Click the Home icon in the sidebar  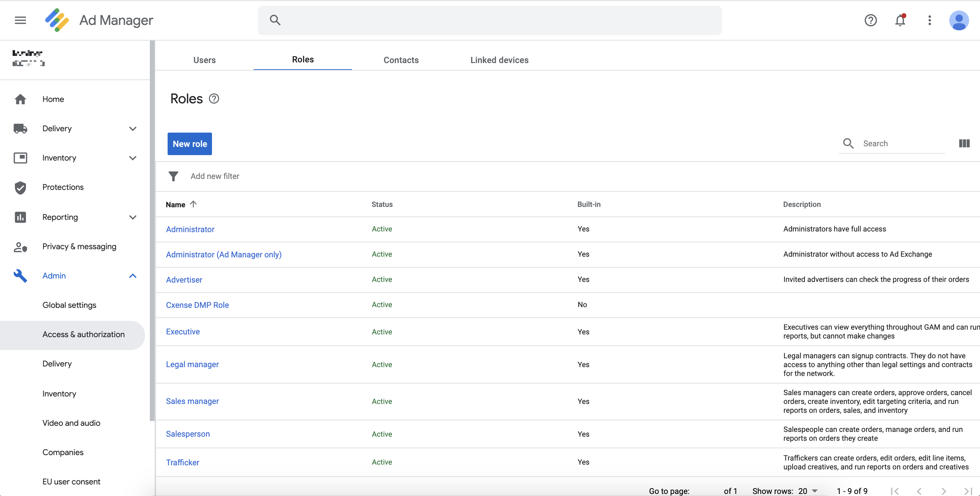coord(20,99)
